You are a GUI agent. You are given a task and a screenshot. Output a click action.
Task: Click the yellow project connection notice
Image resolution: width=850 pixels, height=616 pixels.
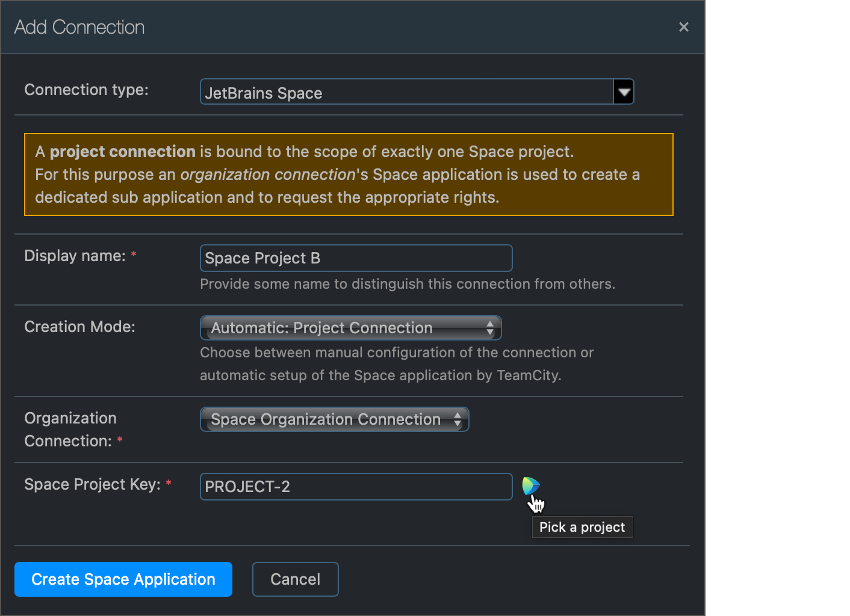coord(349,174)
